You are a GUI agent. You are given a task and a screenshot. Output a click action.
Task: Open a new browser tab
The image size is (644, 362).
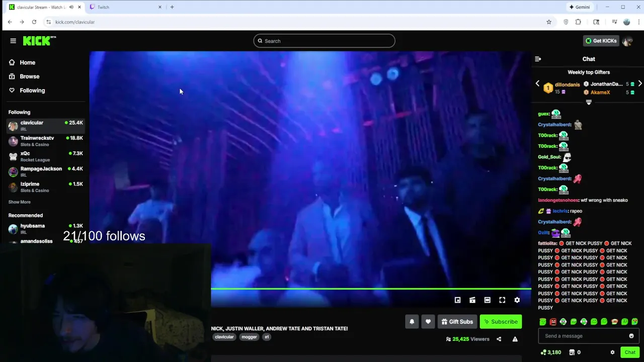pos(172,7)
